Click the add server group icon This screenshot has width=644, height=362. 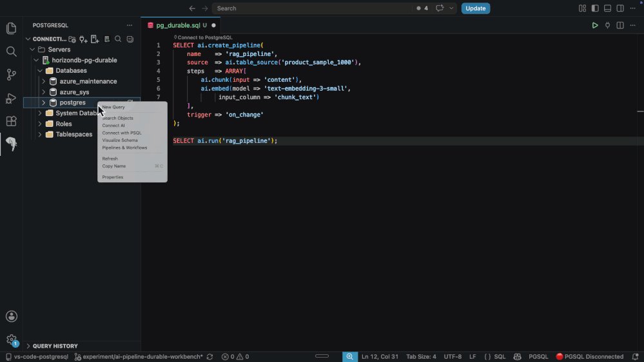pyautogui.click(x=72, y=39)
